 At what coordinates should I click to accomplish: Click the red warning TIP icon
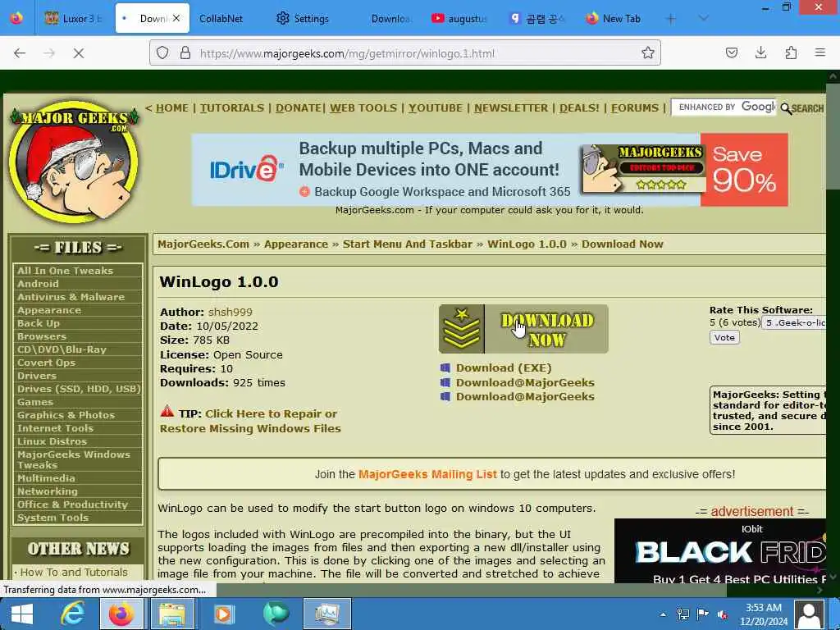(x=167, y=412)
